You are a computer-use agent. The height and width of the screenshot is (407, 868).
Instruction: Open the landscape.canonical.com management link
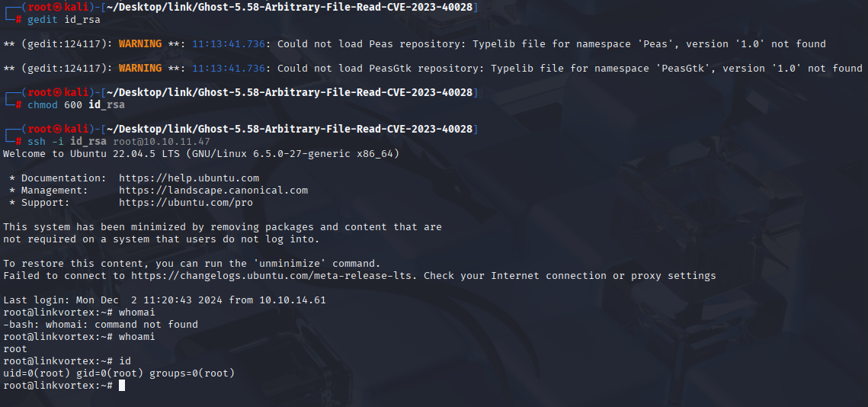(x=213, y=191)
